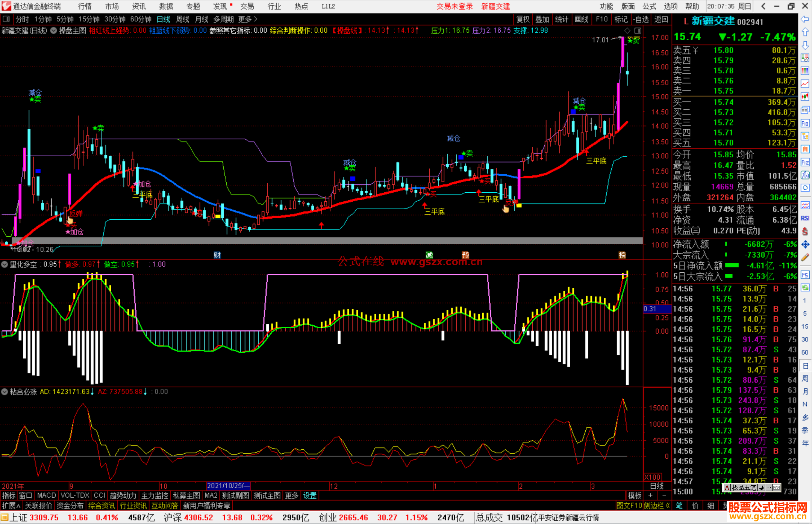The width and height of the screenshot is (812, 524).
Task: Open the RSI indicator from the sidebar
Action: (805, 218)
